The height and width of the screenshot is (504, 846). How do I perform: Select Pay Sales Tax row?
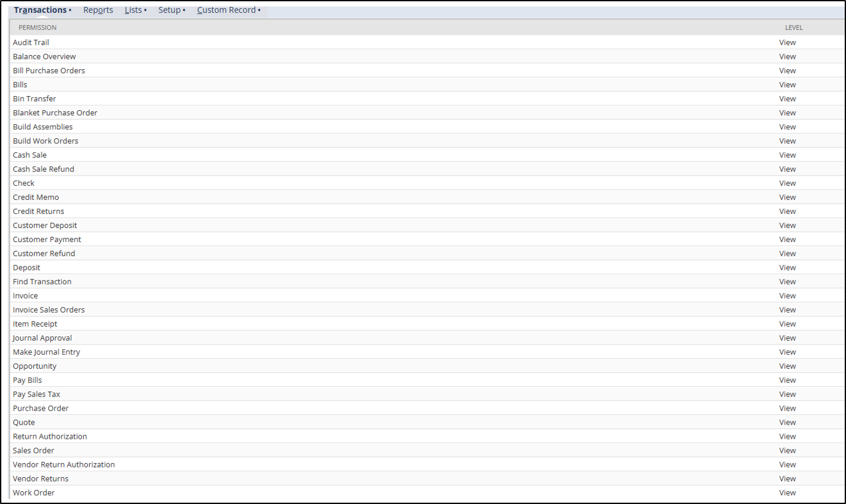coord(427,394)
